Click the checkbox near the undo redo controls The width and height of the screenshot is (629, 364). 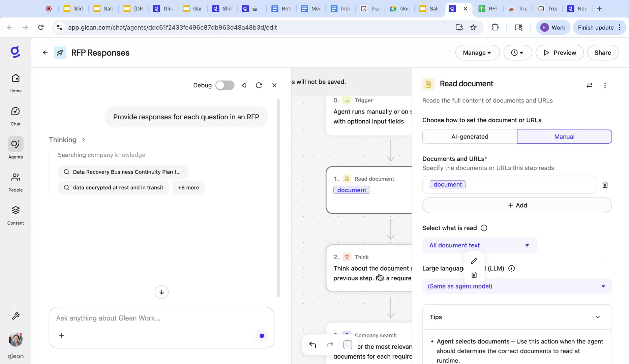pyautogui.click(x=348, y=345)
